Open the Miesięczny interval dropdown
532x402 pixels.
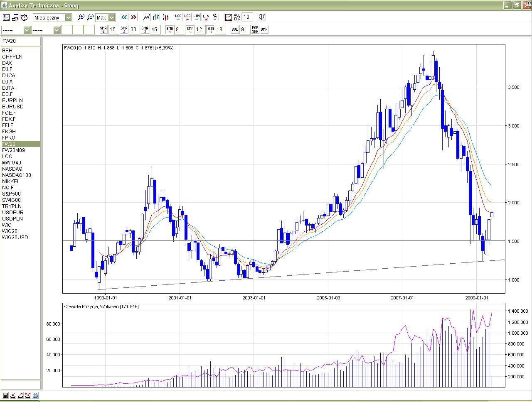68,17
